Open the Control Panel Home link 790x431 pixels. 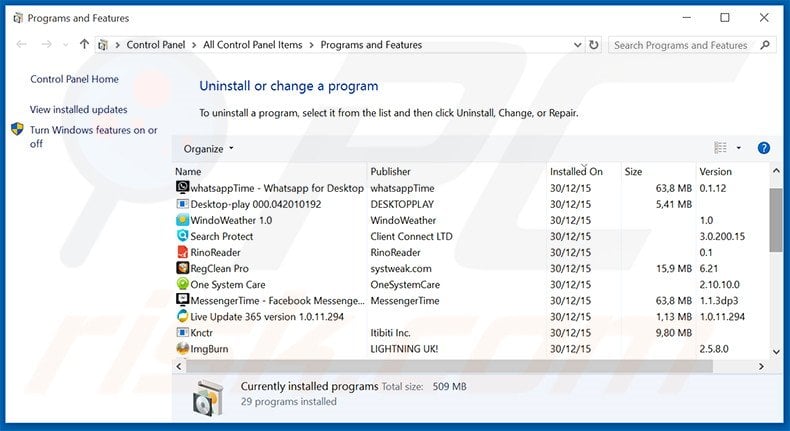[x=75, y=79]
